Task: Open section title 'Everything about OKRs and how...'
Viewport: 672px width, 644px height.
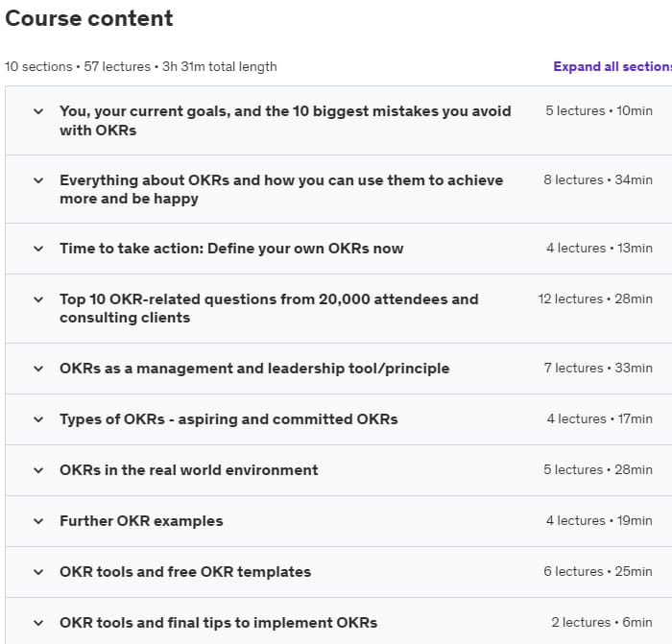Action: click(281, 189)
